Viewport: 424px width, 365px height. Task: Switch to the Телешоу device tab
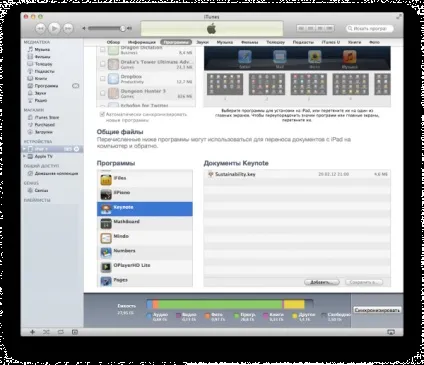point(276,42)
